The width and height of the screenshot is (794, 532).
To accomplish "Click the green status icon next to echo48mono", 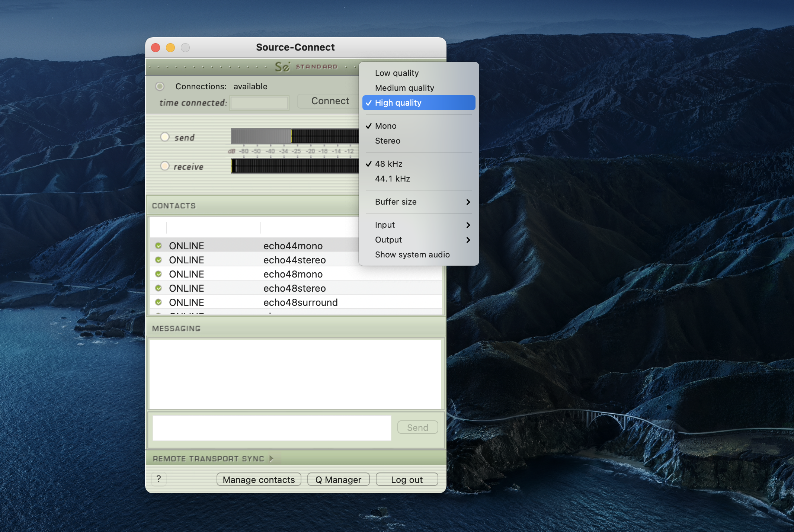I will [x=159, y=274].
